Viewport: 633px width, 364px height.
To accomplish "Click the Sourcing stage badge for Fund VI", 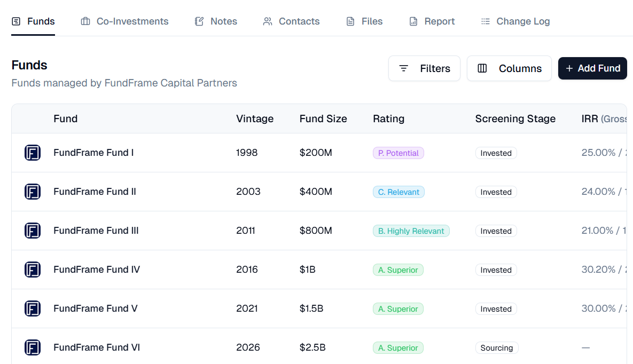I will coord(496,348).
